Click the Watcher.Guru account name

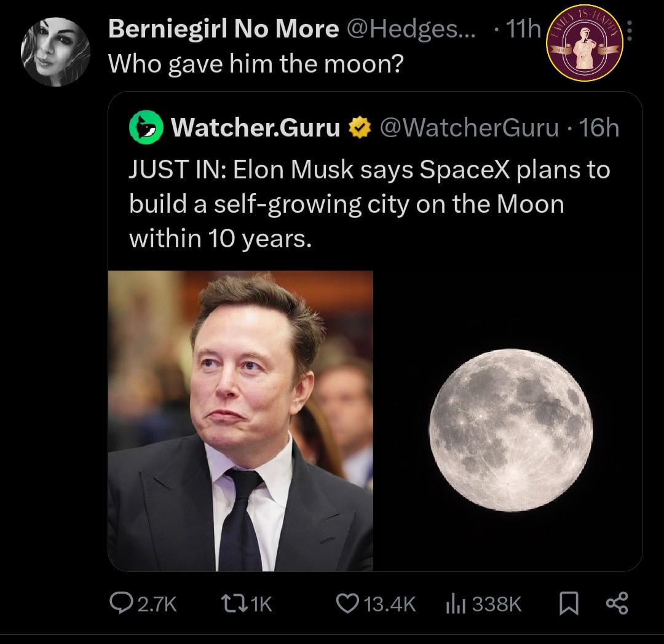click(x=255, y=128)
